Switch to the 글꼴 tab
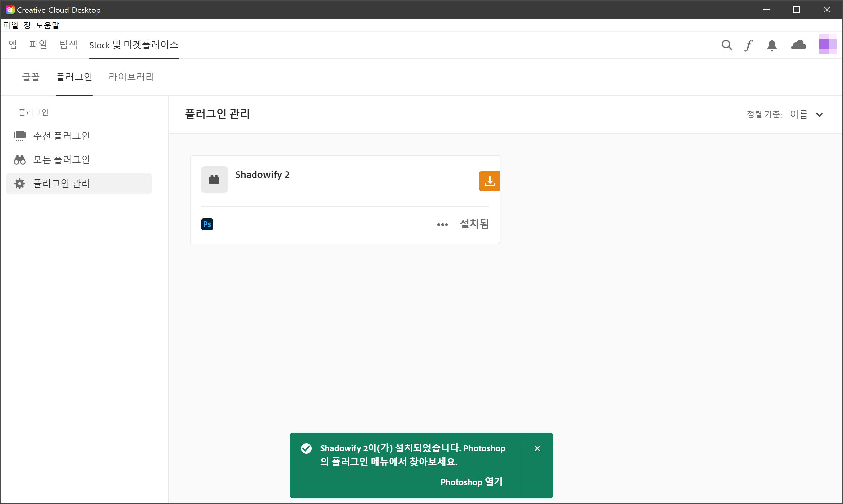This screenshot has height=504, width=843. click(x=31, y=77)
